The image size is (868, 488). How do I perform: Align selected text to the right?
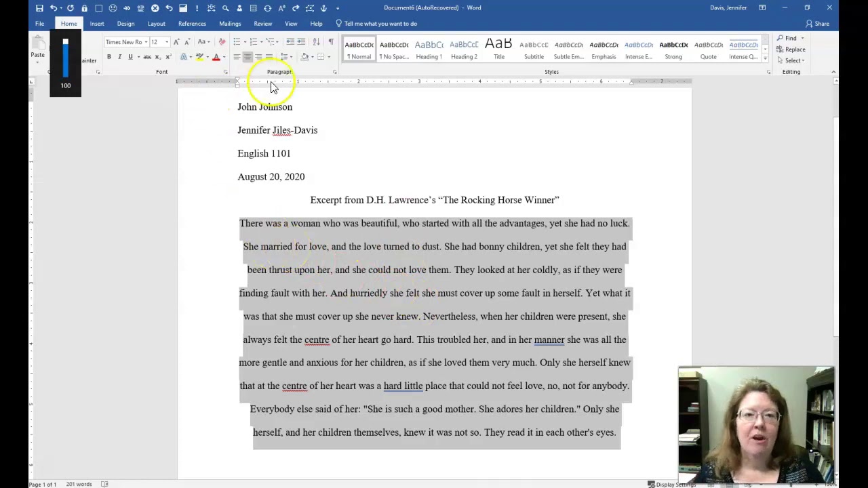258,57
